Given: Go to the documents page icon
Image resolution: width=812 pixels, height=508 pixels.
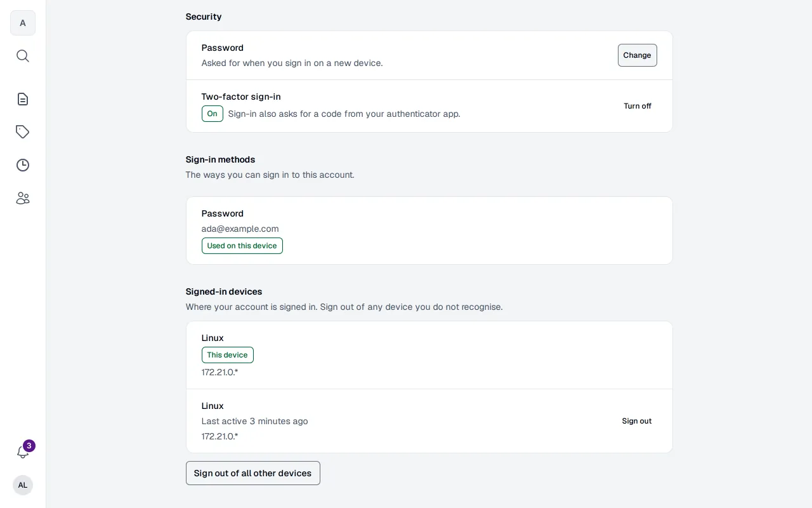Looking at the screenshot, I should (x=23, y=99).
